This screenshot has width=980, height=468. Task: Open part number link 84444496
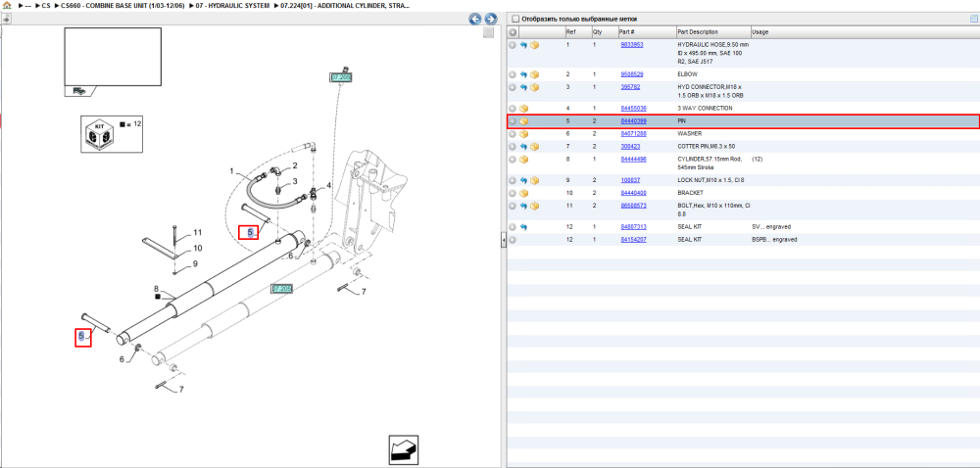pyautogui.click(x=634, y=160)
